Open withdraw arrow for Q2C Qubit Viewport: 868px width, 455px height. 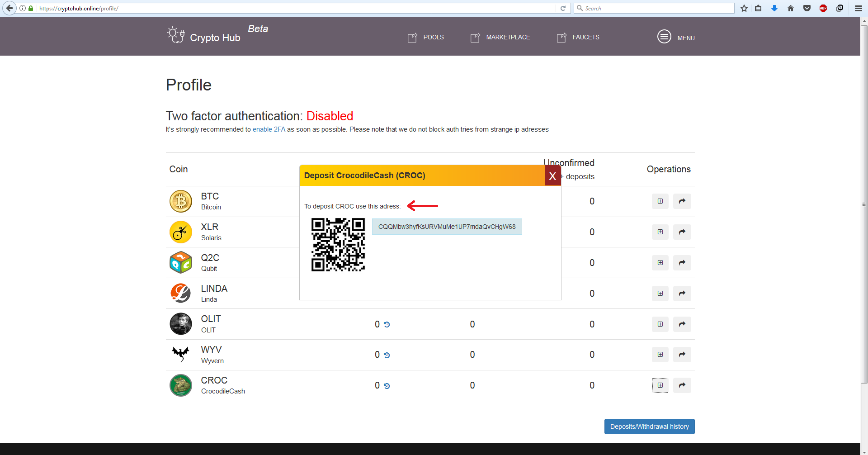coord(682,263)
